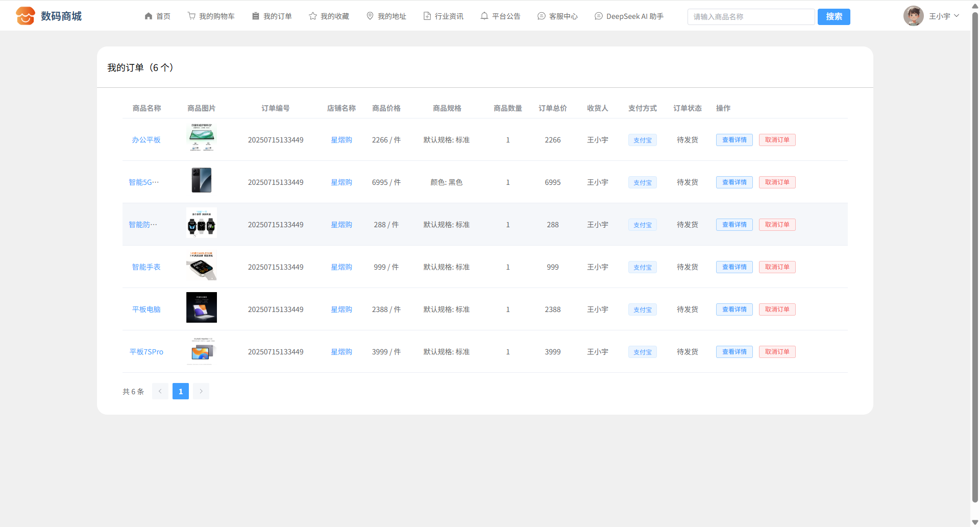Click the 数码商城 logo icon
This screenshot has width=980, height=527.
[x=25, y=16]
